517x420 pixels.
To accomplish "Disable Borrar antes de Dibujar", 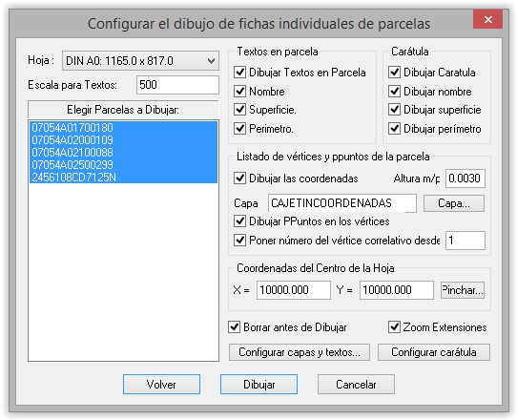I will coord(234,327).
